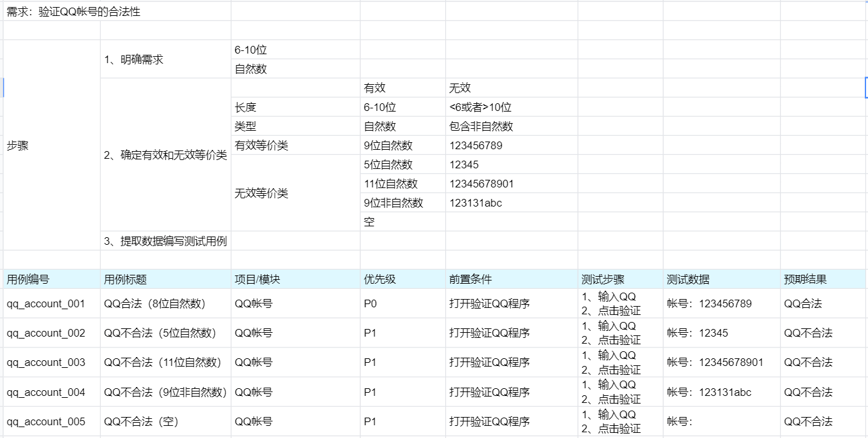868x438 pixels.
Task: Select the qq_account_003 case ID cell
Action: tap(43, 361)
